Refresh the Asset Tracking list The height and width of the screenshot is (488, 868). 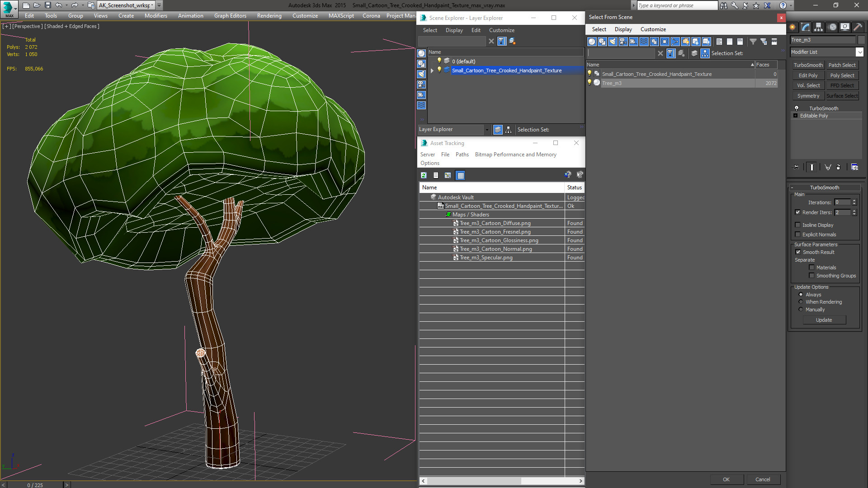click(424, 175)
